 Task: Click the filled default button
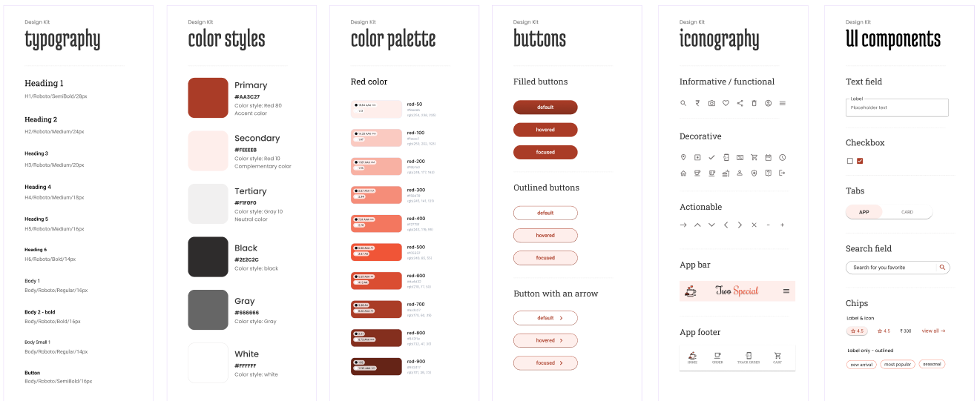(545, 107)
